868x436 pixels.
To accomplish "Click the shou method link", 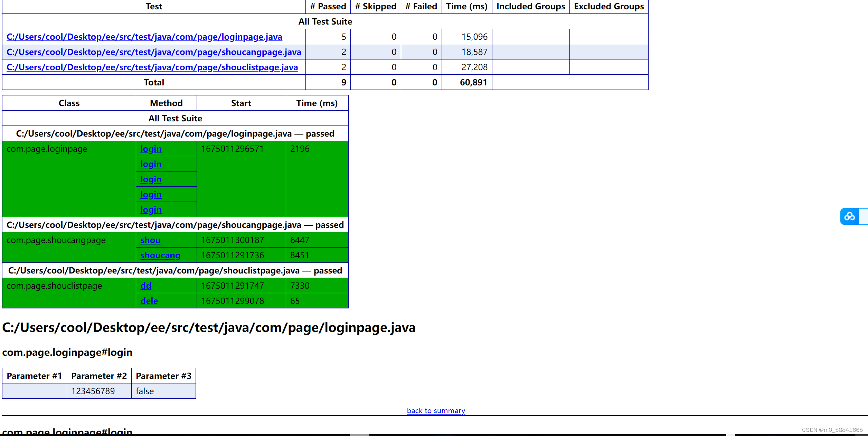I will click(x=150, y=240).
